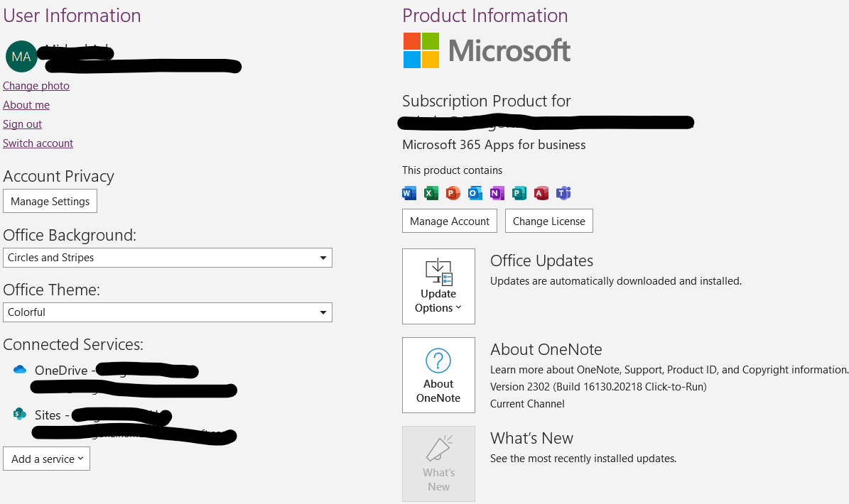This screenshot has height=504, width=849.
Task: Click the Change License button
Action: click(549, 221)
